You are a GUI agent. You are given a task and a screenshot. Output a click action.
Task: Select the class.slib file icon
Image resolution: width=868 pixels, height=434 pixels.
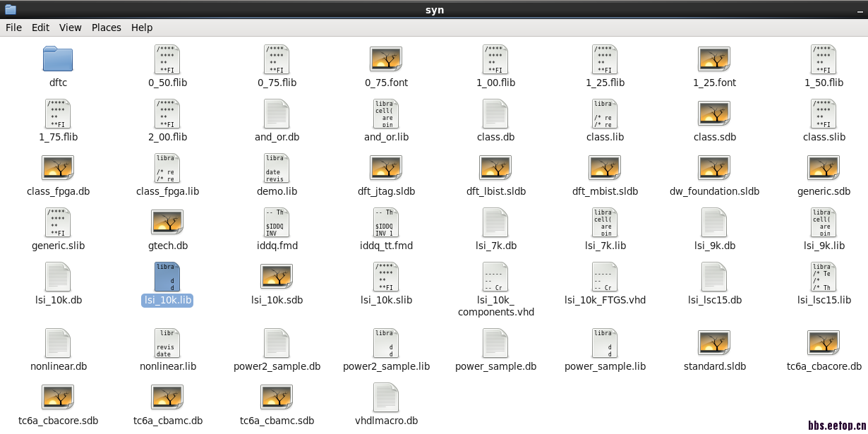[824, 114]
